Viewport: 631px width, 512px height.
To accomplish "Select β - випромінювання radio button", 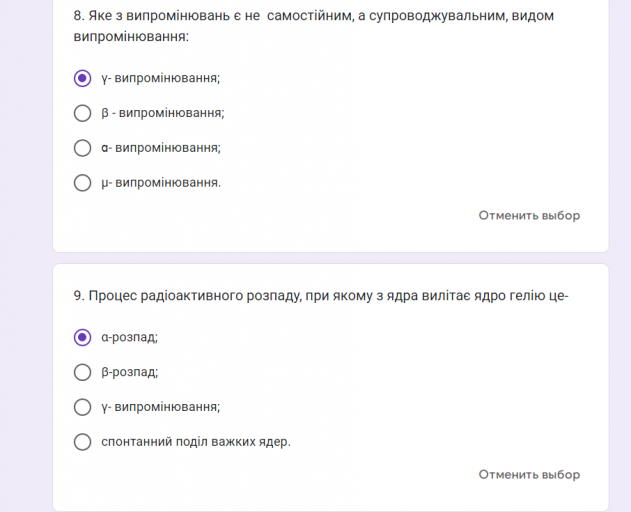I will tap(83, 113).
